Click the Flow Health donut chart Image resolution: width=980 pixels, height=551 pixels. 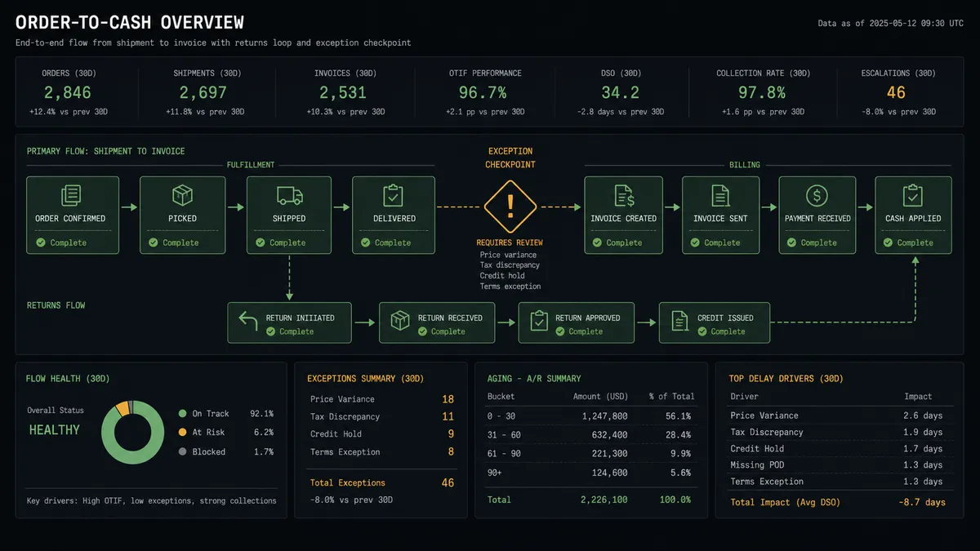[x=134, y=432]
